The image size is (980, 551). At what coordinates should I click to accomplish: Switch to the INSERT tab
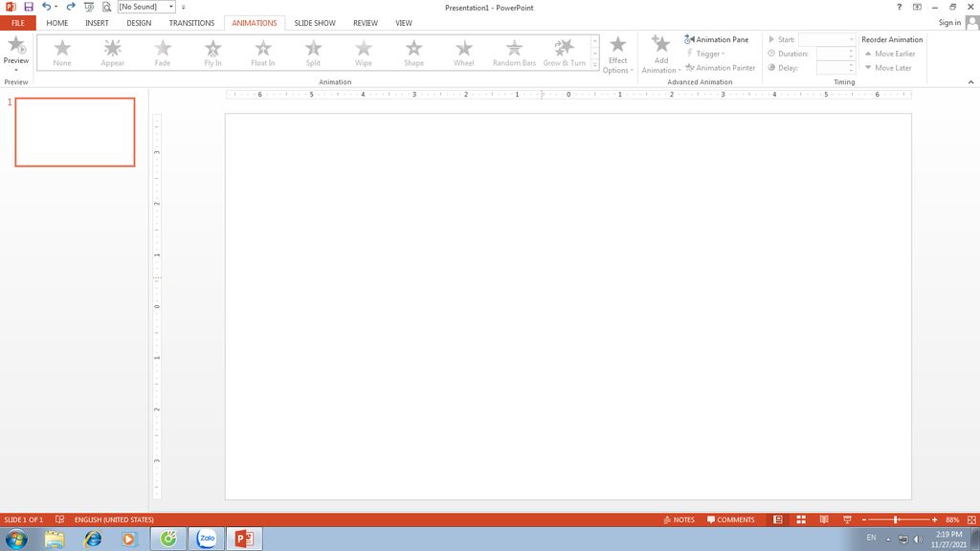(x=97, y=23)
